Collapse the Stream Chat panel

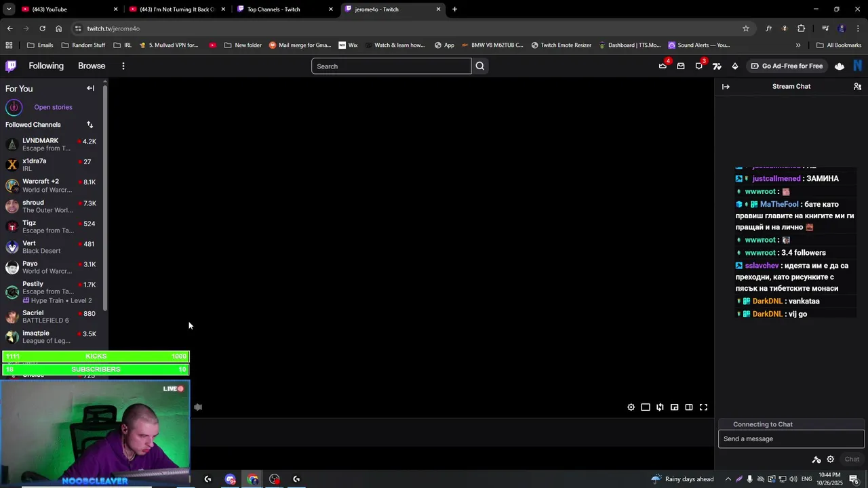726,87
